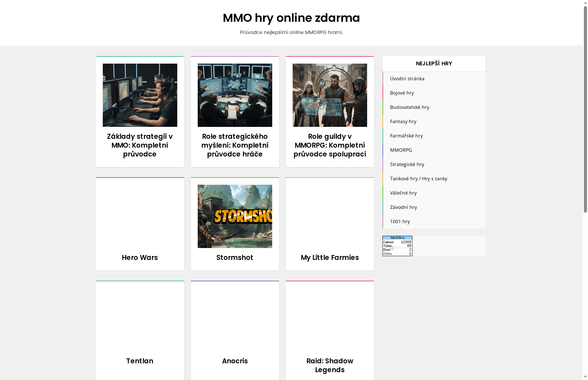Open the My Little Farmies game

(330, 257)
